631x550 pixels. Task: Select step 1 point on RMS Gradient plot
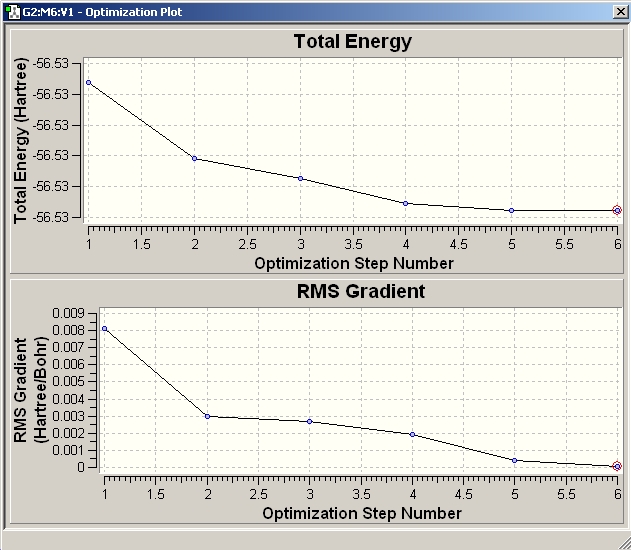(105, 329)
